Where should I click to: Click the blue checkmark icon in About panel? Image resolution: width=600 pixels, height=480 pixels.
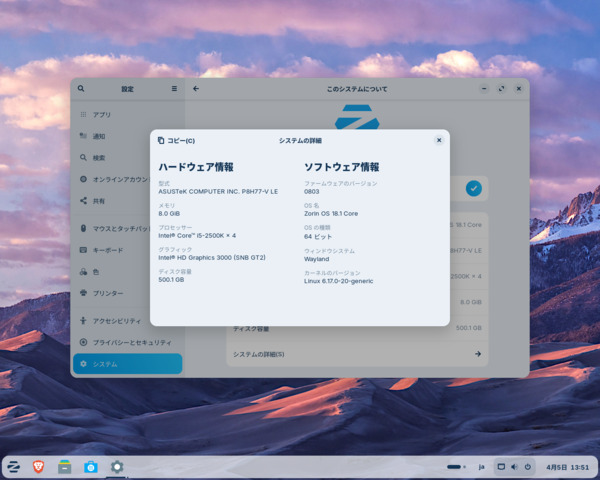pyautogui.click(x=474, y=188)
